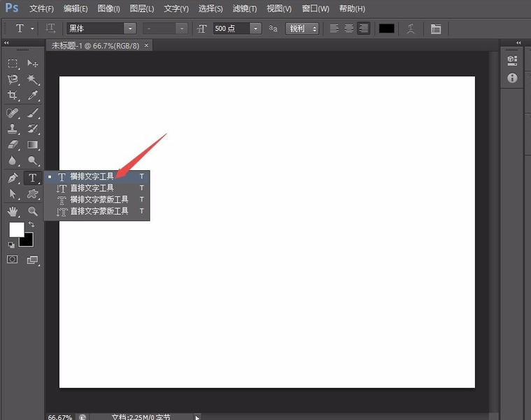
Task: Select the Eraser tool
Action: [x=13, y=145]
